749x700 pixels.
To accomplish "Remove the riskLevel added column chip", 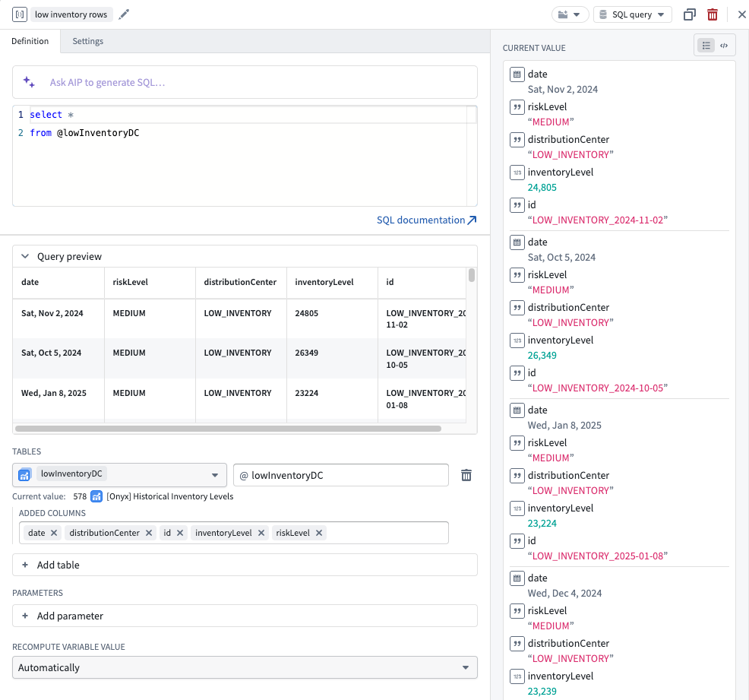I will tap(319, 533).
